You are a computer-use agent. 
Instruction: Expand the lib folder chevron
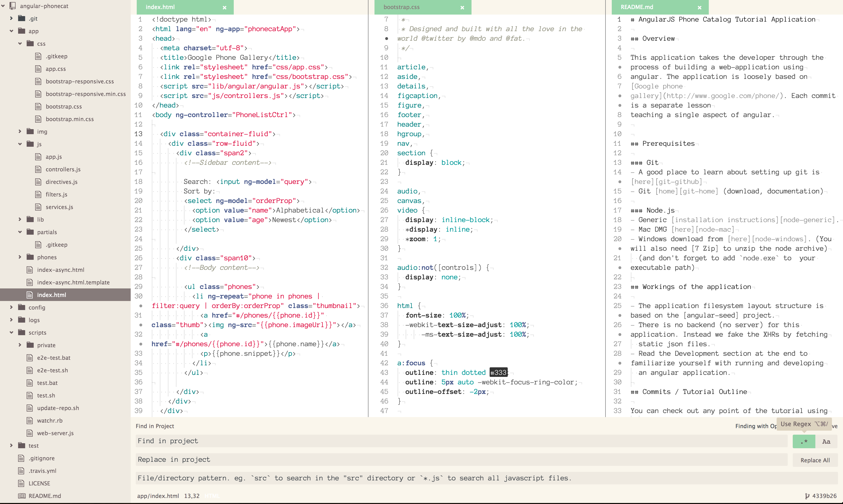20,219
